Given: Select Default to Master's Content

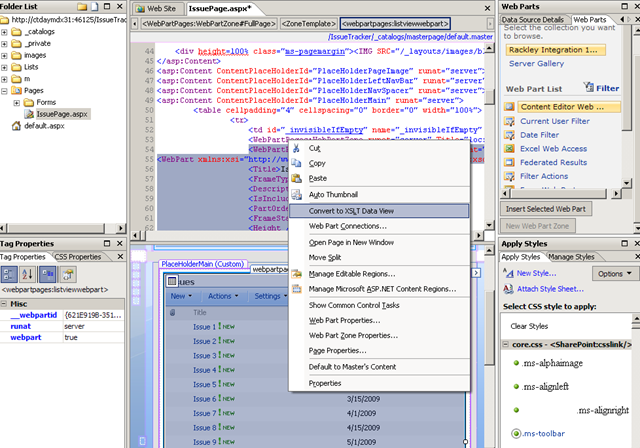Looking at the screenshot, I should (379, 367).
